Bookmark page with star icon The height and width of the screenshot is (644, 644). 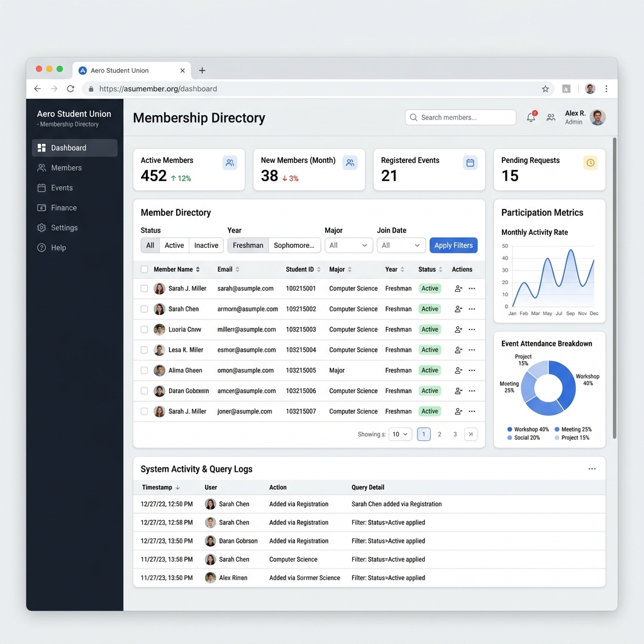click(545, 89)
